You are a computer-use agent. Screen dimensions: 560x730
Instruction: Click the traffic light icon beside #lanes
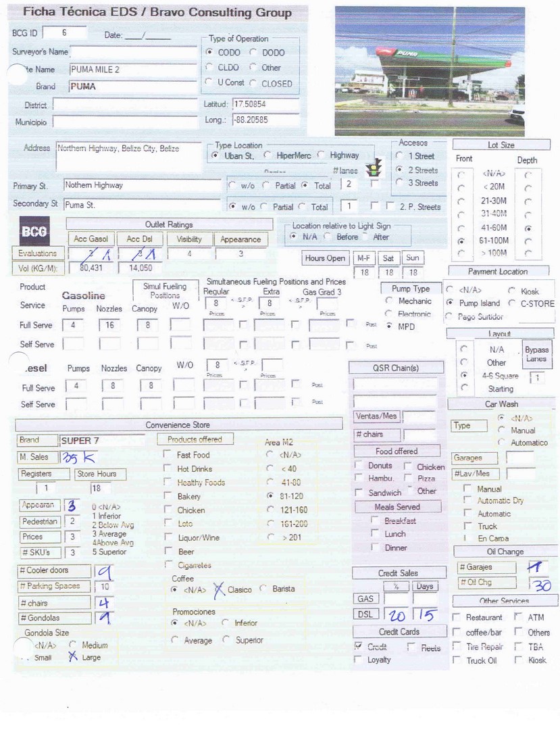pyautogui.click(x=374, y=168)
